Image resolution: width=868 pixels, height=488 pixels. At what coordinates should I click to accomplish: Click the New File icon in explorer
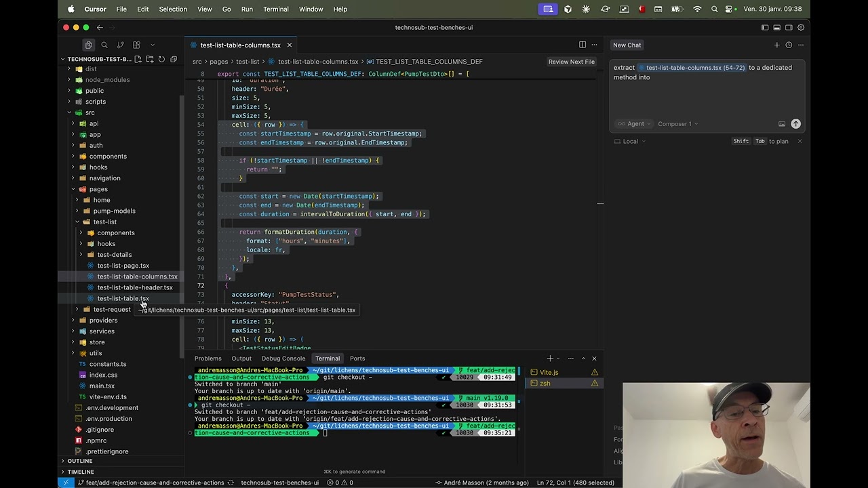138,59
